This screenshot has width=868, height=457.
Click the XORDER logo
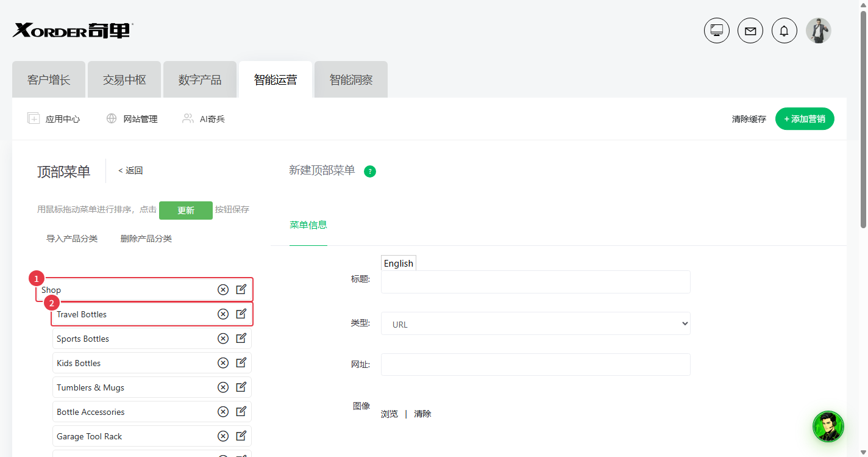tap(73, 30)
